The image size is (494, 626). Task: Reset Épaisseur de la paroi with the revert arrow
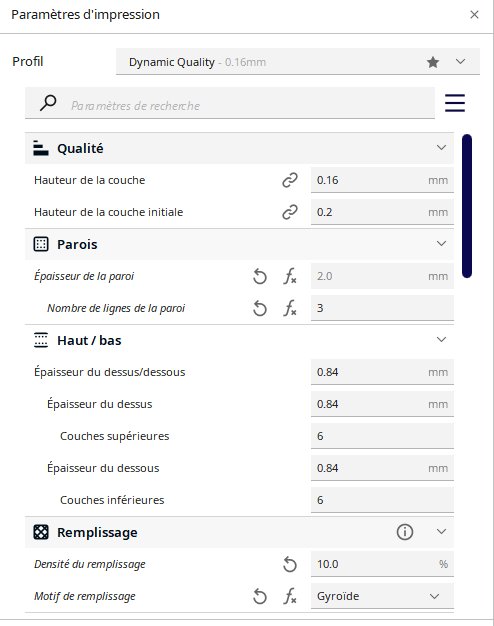pyautogui.click(x=260, y=276)
